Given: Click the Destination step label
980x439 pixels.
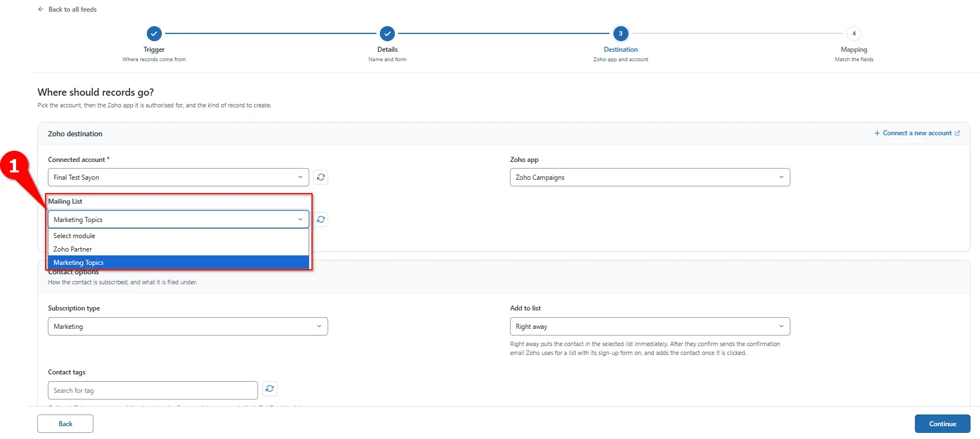Looking at the screenshot, I should point(621,50).
